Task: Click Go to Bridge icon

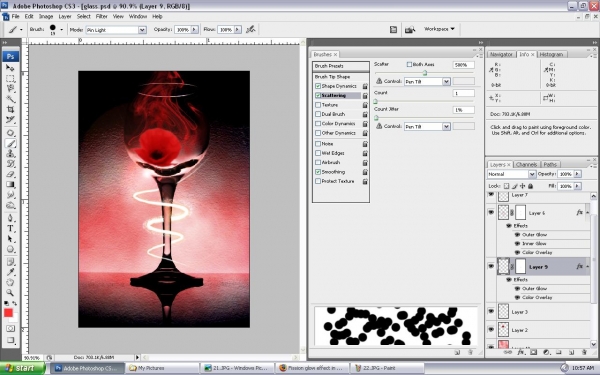Action: (x=410, y=29)
